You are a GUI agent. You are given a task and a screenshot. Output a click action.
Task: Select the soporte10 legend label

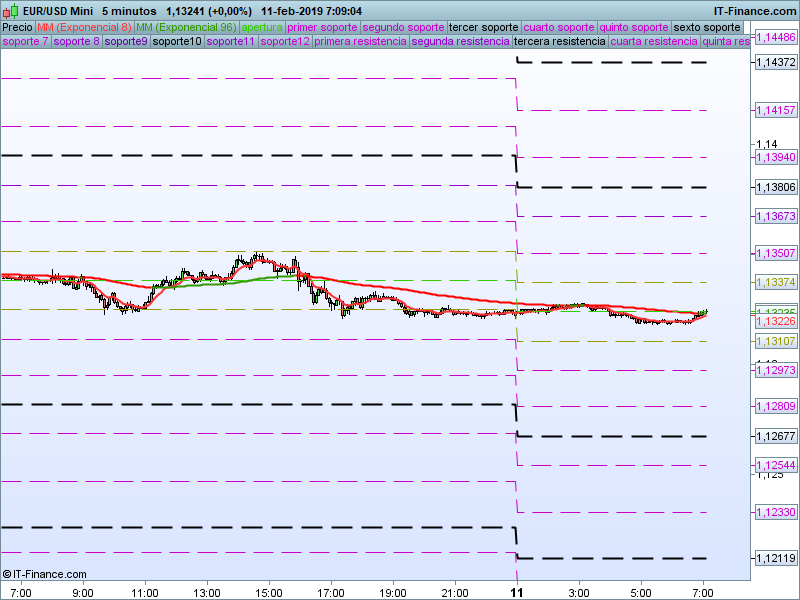[x=178, y=42]
